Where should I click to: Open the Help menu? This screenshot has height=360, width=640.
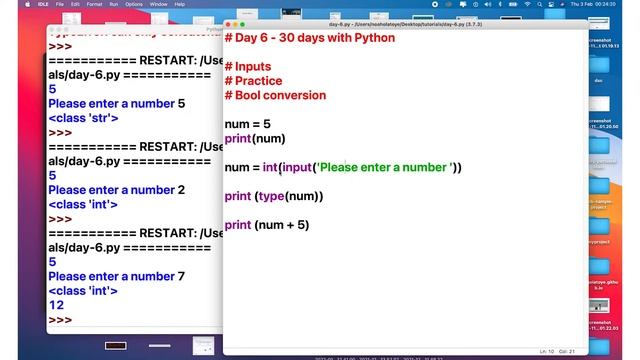pyautogui.click(x=180, y=4)
